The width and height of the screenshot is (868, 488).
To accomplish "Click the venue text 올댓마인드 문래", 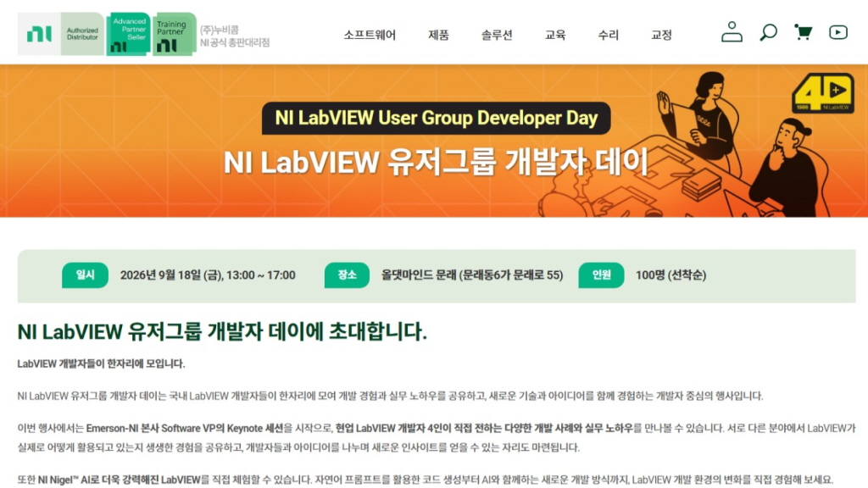I will 418,275.
